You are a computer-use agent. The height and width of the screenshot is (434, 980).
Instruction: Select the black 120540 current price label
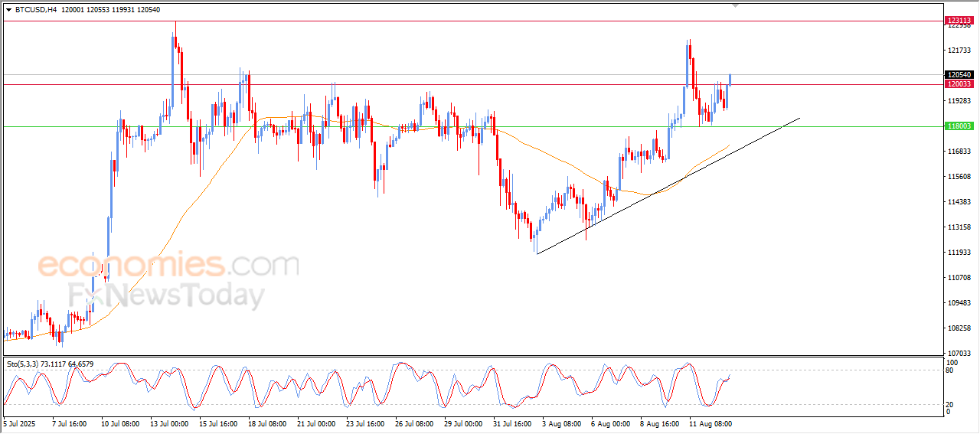click(x=959, y=75)
